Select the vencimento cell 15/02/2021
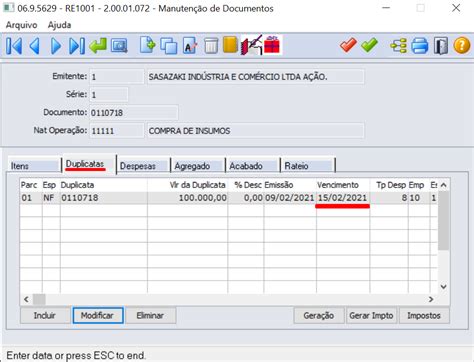The image size is (474, 362). [x=343, y=198]
